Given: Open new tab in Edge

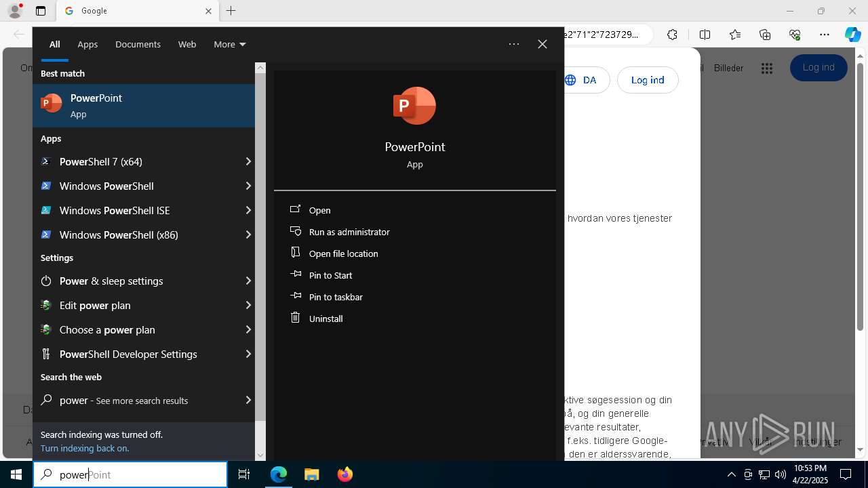Looking at the screenshot, I should [231, 11].
